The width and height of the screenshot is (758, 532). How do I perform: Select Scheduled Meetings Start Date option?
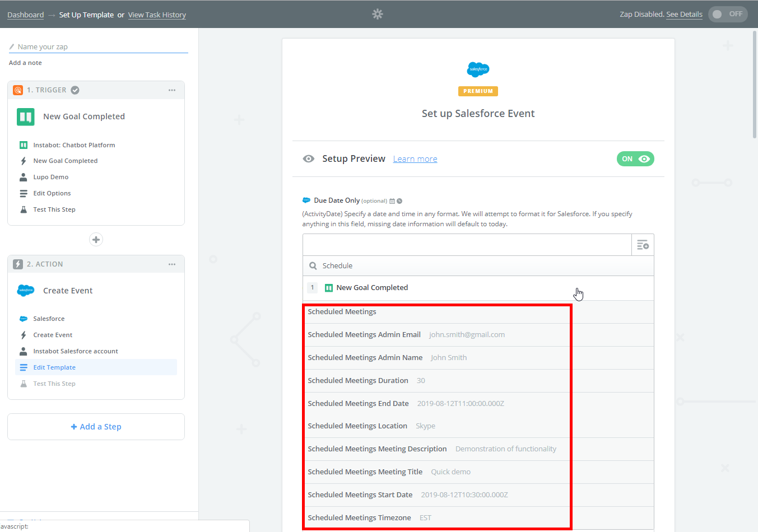tap(478, 495)
